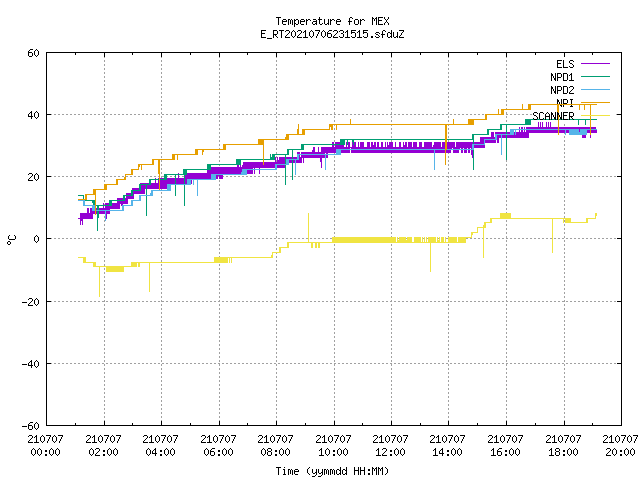
Task: Click the NPI legend label
Action: click(565, 103)
